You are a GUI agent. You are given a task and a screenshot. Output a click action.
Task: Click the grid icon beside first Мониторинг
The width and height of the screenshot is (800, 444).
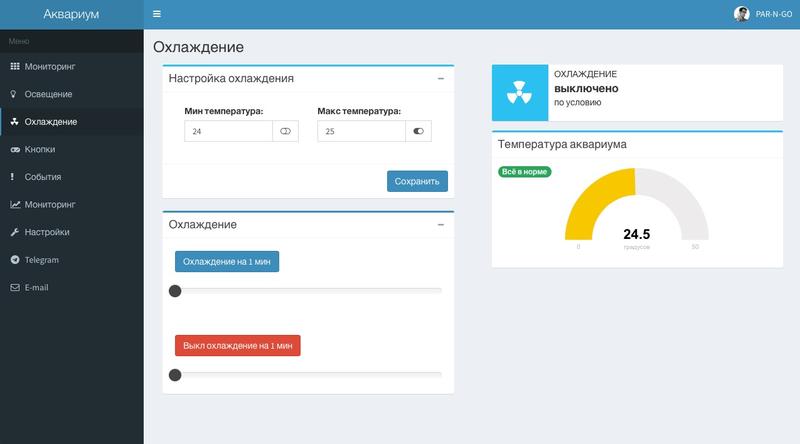(14, 67)
